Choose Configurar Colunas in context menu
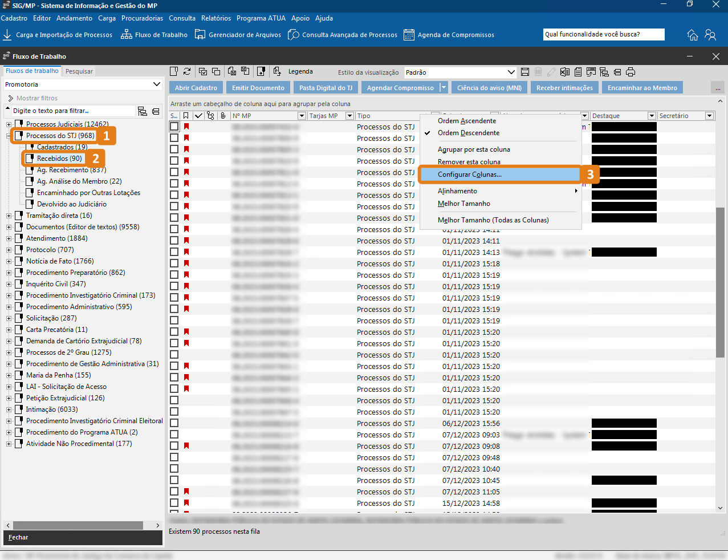This screenshot has width=728, height=560. coord(500,175)
